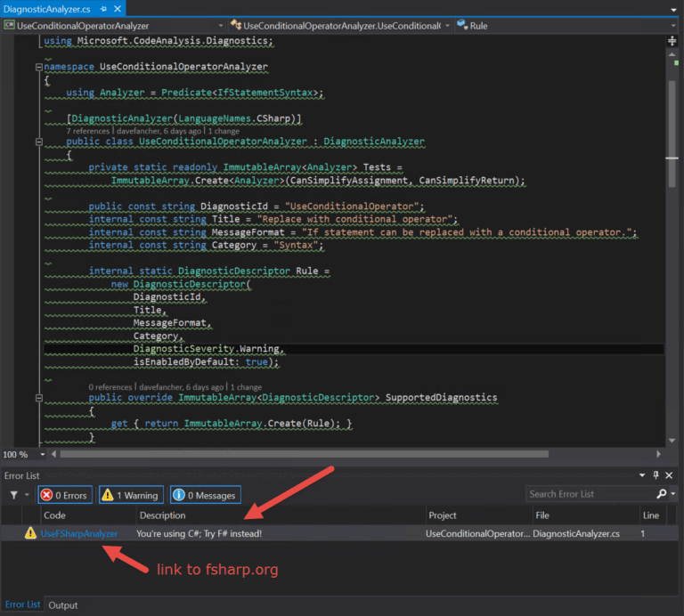Select the "You're using C#; Try F# instead!" description
Screen dimensions: 684x616
(199, 533)
